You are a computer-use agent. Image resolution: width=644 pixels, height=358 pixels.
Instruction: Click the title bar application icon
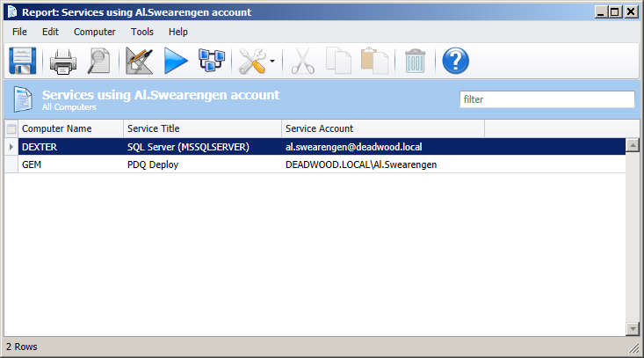coord(12,12)
